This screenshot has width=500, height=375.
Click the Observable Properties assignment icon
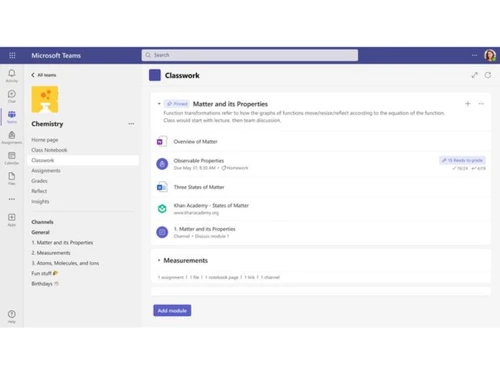pyautogui.click(x=162, y=164)
